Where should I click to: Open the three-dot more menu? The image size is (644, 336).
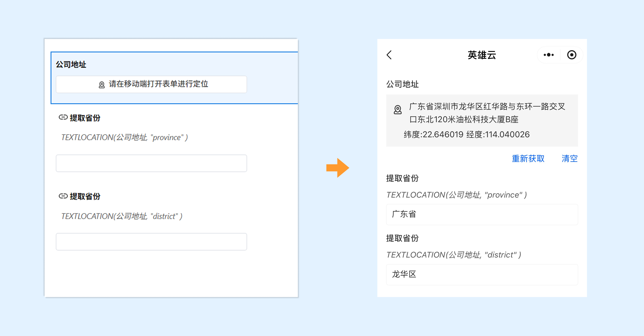point(549,55)
